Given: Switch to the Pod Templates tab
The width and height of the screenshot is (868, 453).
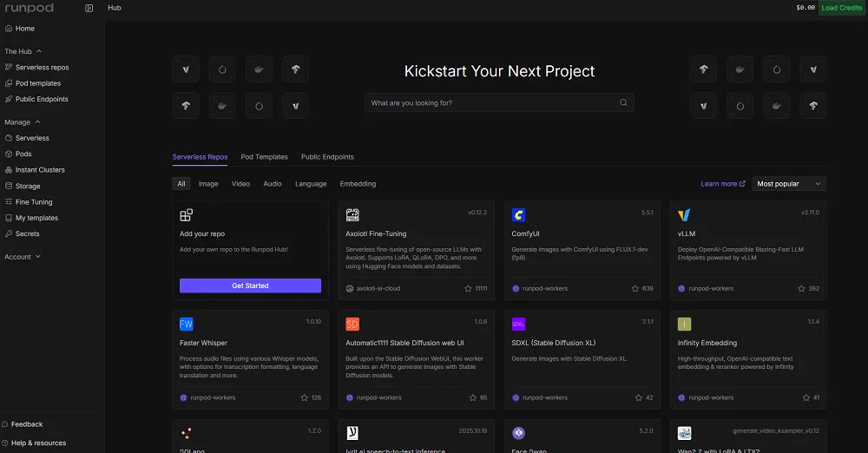Looking at the screenshot, I should (264, 157).
